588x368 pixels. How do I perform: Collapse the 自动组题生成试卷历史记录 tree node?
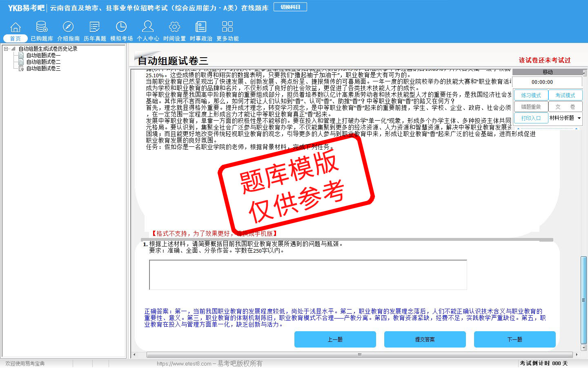[x=6, y=49]
